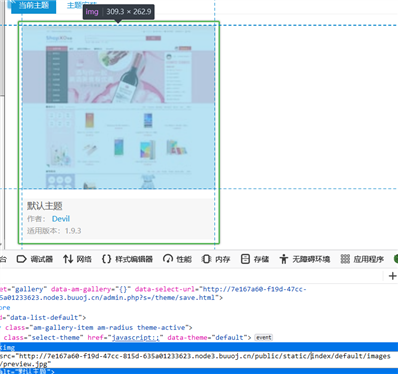Click the event badge on select-theme element
This screenshot has height=374, width=398.
point(264,338)
